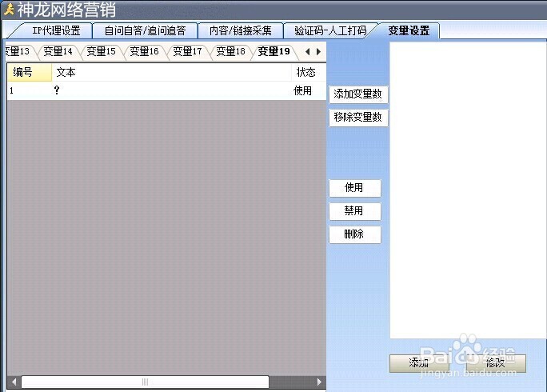Select the 变量15 sub-tab
The width and height of the screenshot is (547, 392).
point(102,52)
